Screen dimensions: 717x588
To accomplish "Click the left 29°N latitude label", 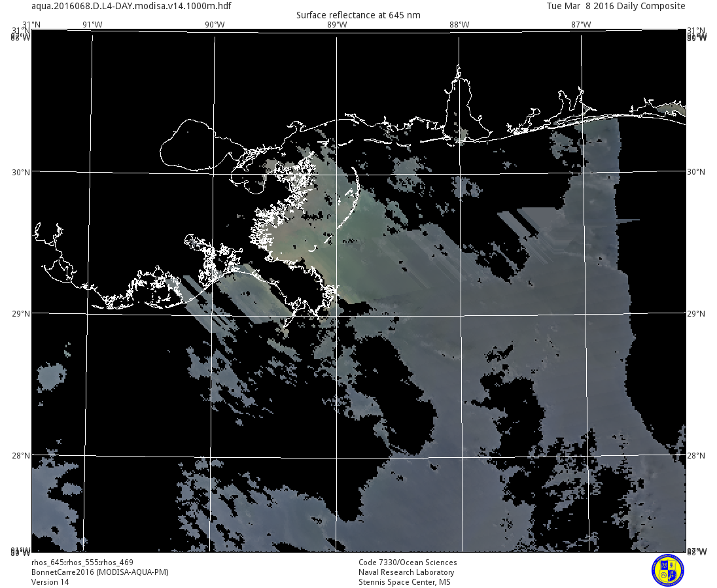I will pos(21,314).
